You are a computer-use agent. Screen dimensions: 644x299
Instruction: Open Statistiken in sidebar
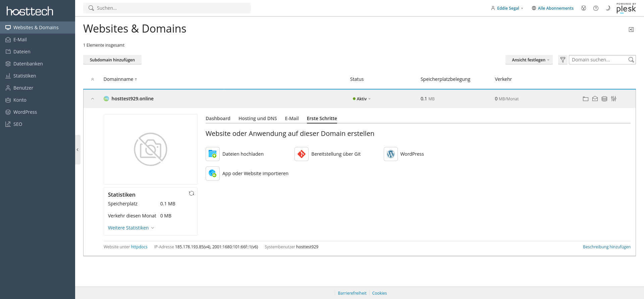point(38,76)
